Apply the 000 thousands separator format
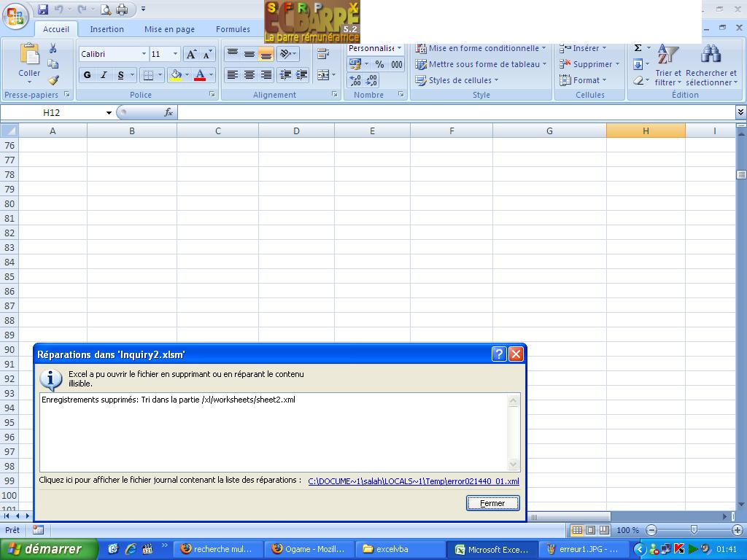Image resolution: width=747 pixels, height=560 pixels. point(396,64)
